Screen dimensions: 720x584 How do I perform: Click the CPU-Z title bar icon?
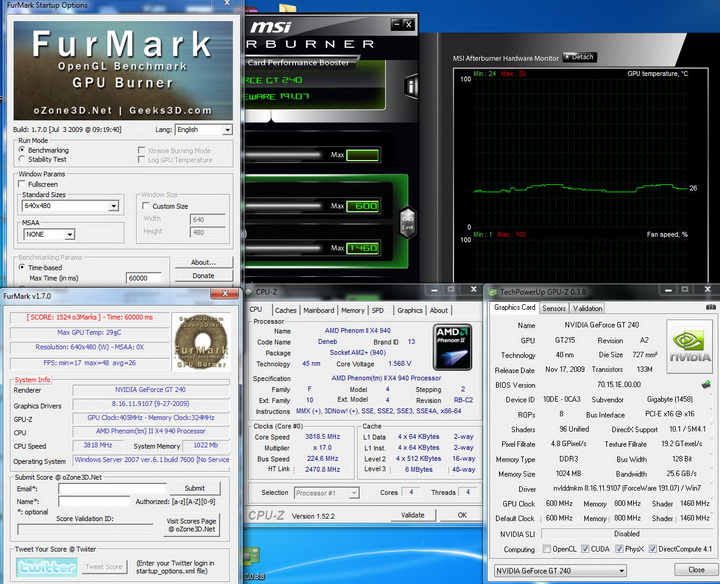(x=249, y=292)
